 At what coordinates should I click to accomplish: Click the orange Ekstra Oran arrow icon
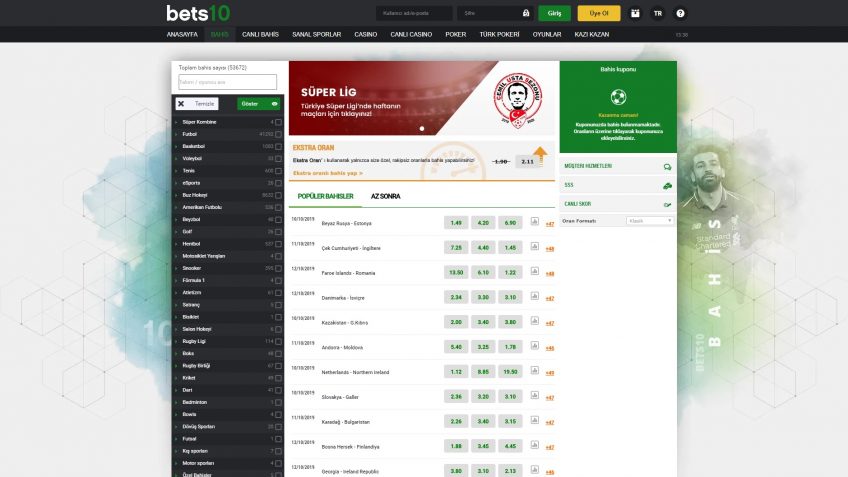point(540,155)
